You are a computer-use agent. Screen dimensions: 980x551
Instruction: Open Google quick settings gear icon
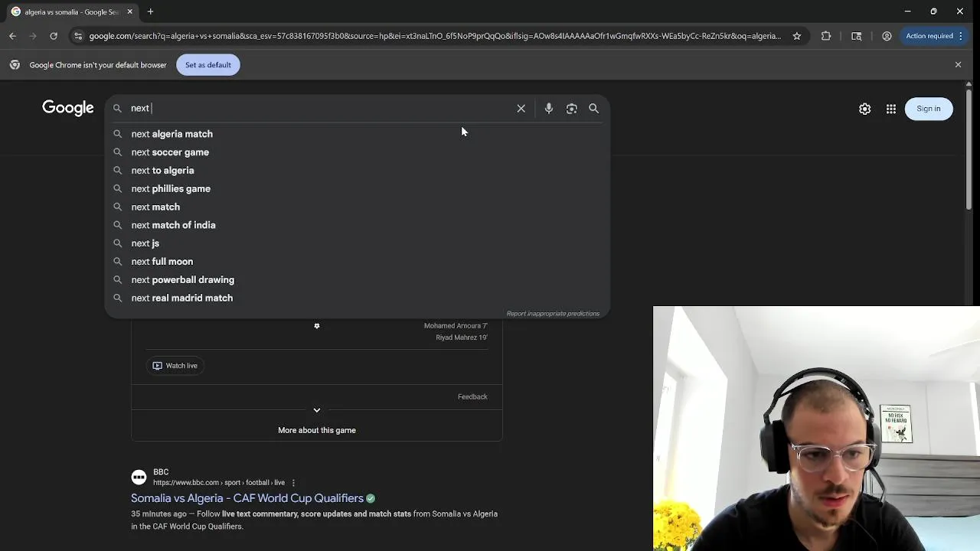pyautogui.click(x=864, y=109)
